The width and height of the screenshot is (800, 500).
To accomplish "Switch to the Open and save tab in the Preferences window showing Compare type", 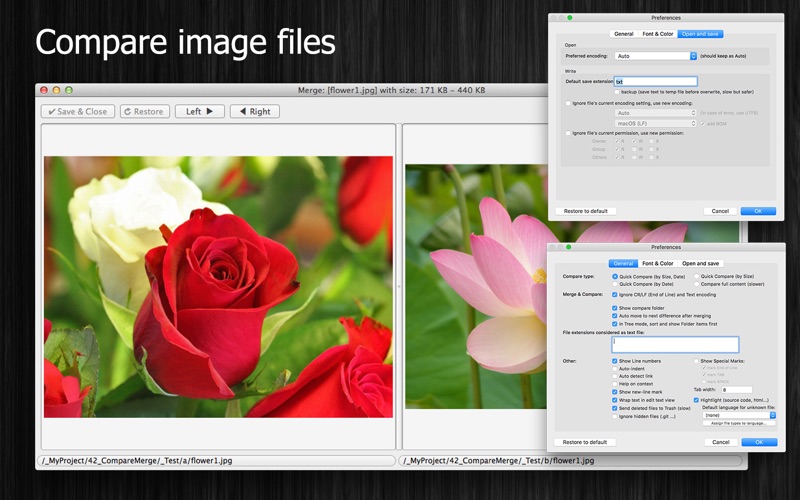I will [x=700, y=263].
